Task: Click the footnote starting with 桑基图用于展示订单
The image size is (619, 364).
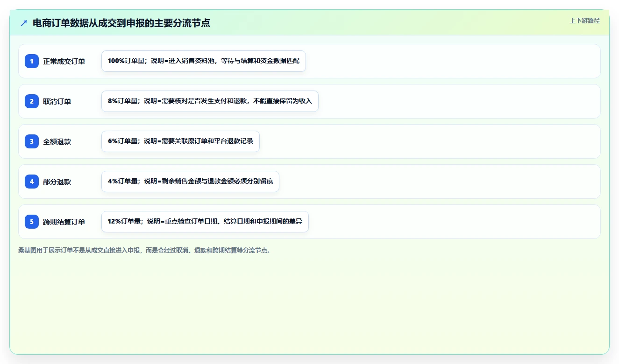Action: 145,250
